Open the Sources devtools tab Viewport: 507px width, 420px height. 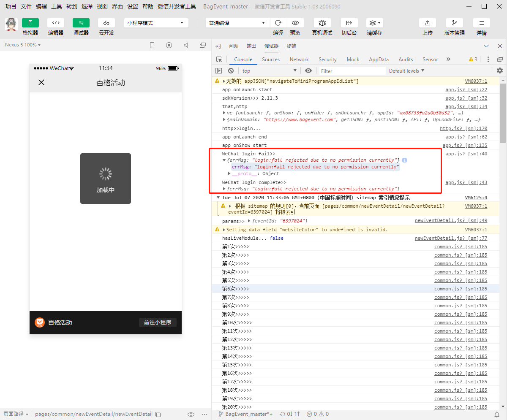[x=271, y=60]
